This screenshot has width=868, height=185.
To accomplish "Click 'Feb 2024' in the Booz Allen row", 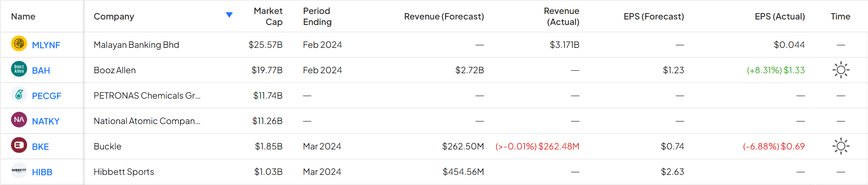I will tap(322, 70).
